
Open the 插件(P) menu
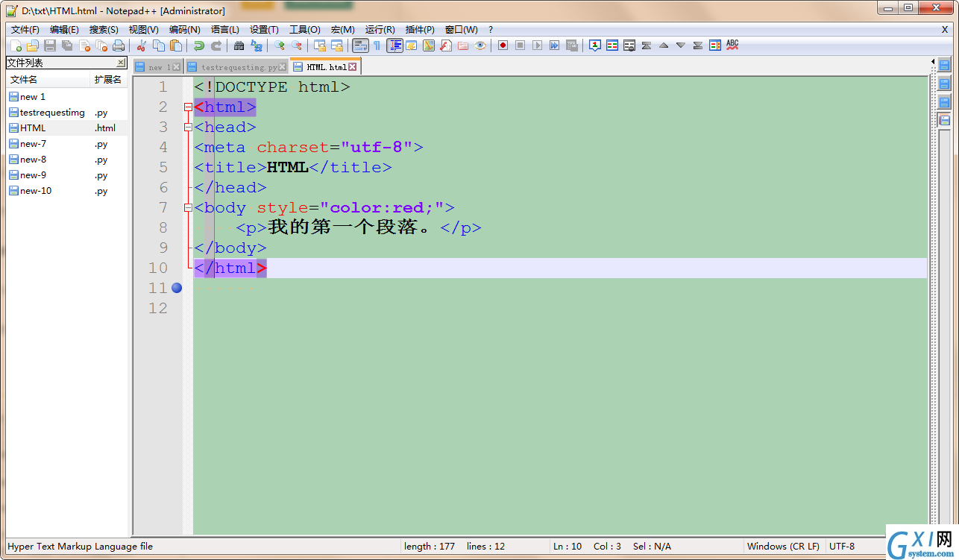[420, 30]
